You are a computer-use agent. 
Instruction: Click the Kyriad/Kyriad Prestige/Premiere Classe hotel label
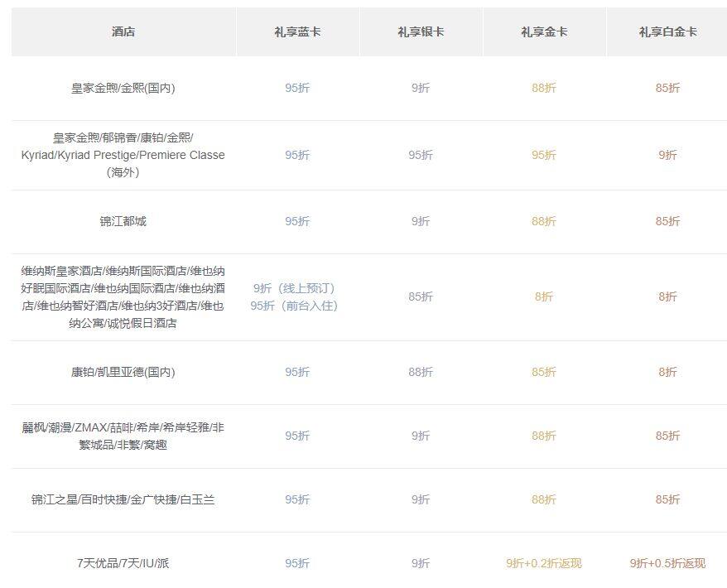click(123, 155)
